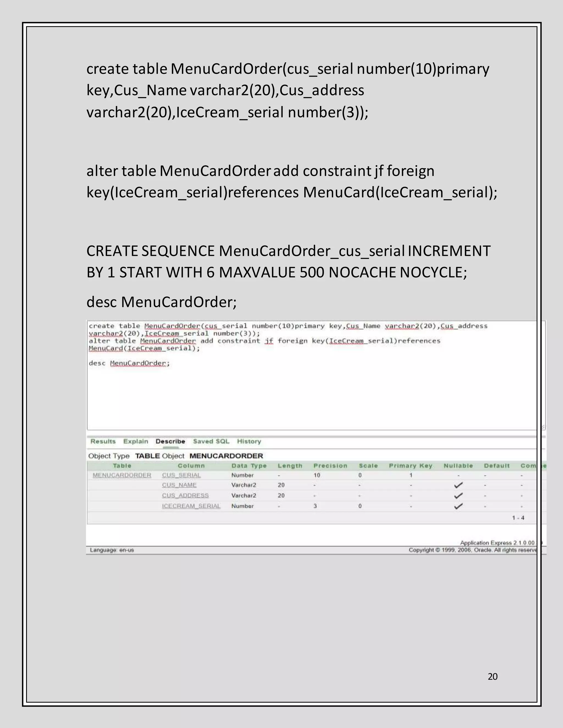This screenshot has height=728, width=563.
Task: Click the Nullable checkmark for CUS_NAME
Action: pyautogui.click(x=458, y=485)
